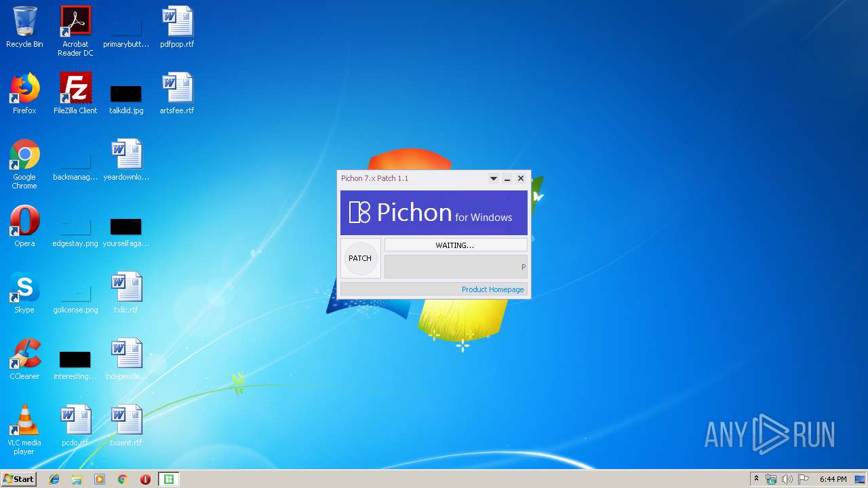Click the Pichon for Windows banner
The width and height of the screenshot is (868, 488).
(434, 213)
